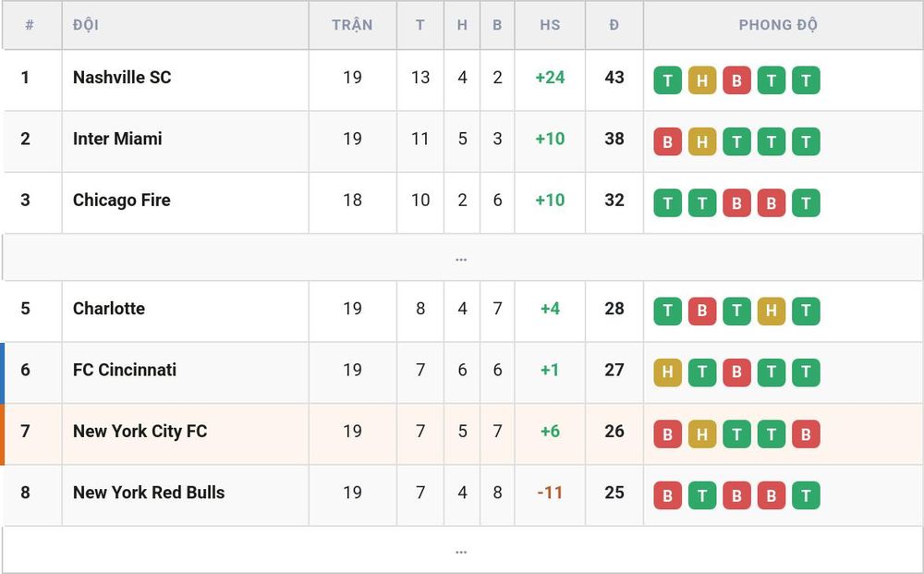Screen dimensions: 924x574
Task: Click FC Cincinnati's red B form badge
Action: pos(736,372)
